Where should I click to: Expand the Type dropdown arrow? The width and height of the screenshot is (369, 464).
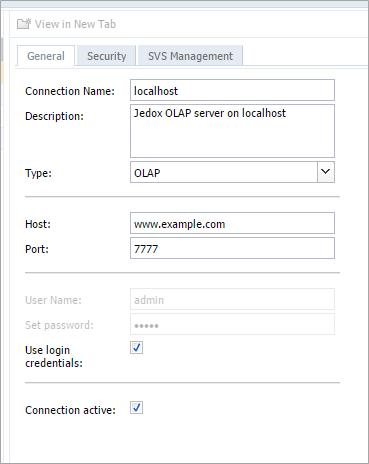pos(326,172)
